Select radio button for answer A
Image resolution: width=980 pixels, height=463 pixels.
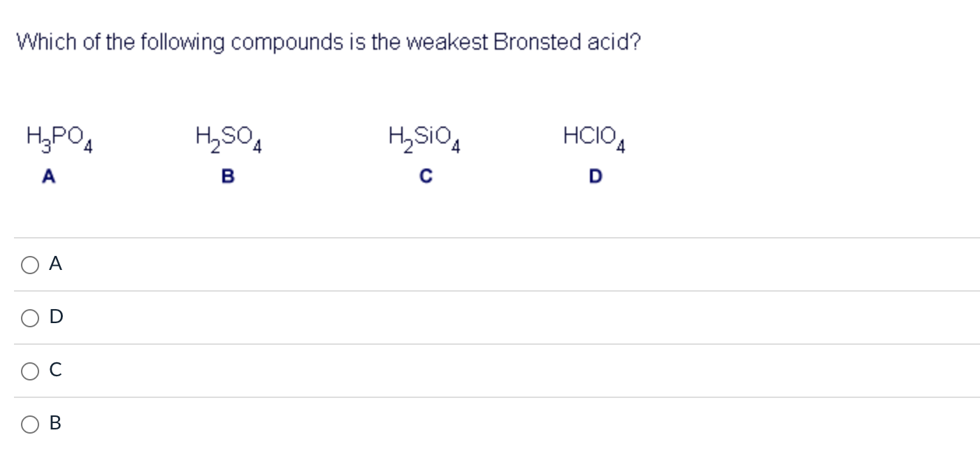click(x=29, y=264)
